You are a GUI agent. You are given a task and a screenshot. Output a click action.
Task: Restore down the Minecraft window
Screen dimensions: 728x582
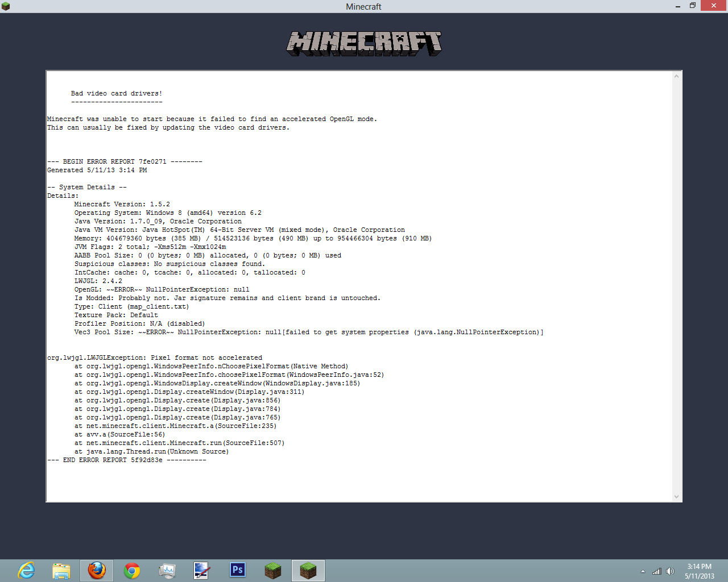click(693, 6)
